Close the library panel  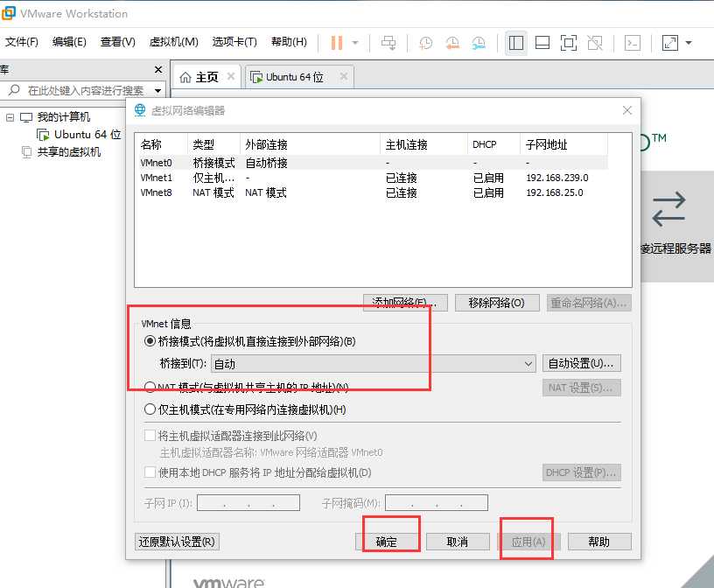[158, 70]
